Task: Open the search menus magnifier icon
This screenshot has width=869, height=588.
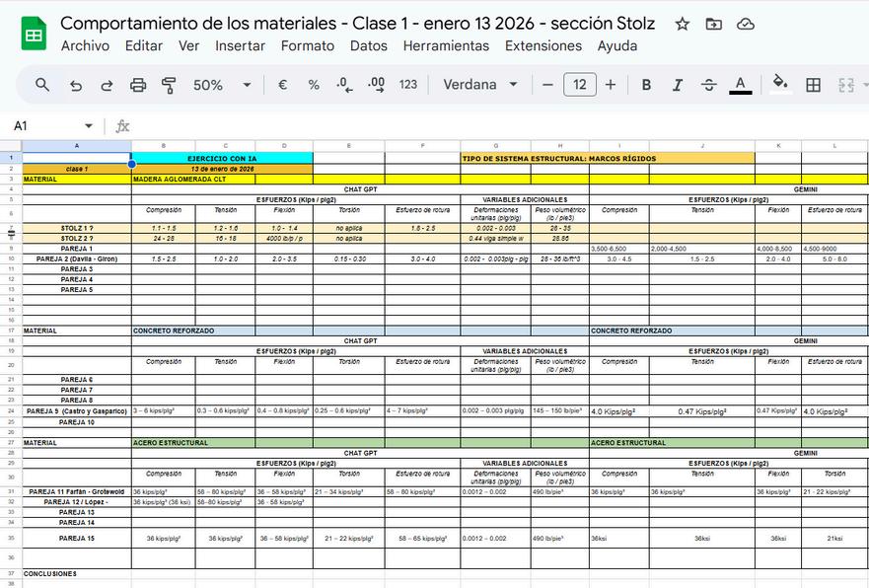Action: point(42,85)
